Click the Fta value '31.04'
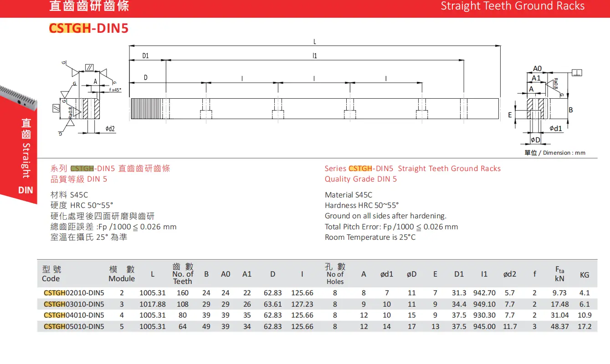Viewport: 610px width, 364px height. (x=559, y=315)
